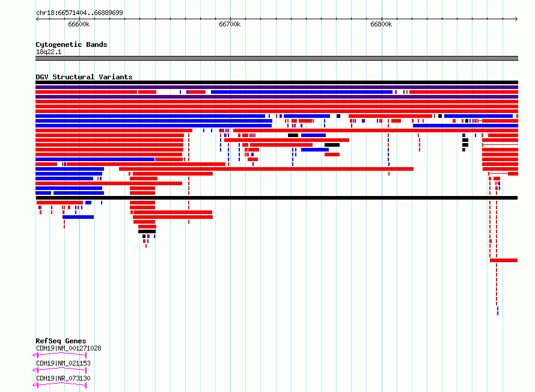
Task: Click the left arrowhead of the ruler
Action: click(37, 19)
